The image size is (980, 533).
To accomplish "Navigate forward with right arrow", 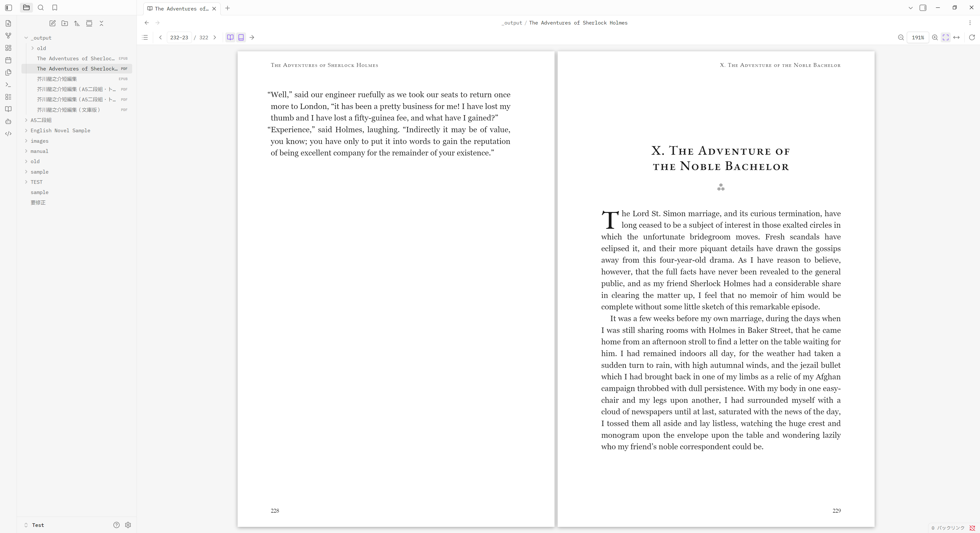I will [157, 23].
